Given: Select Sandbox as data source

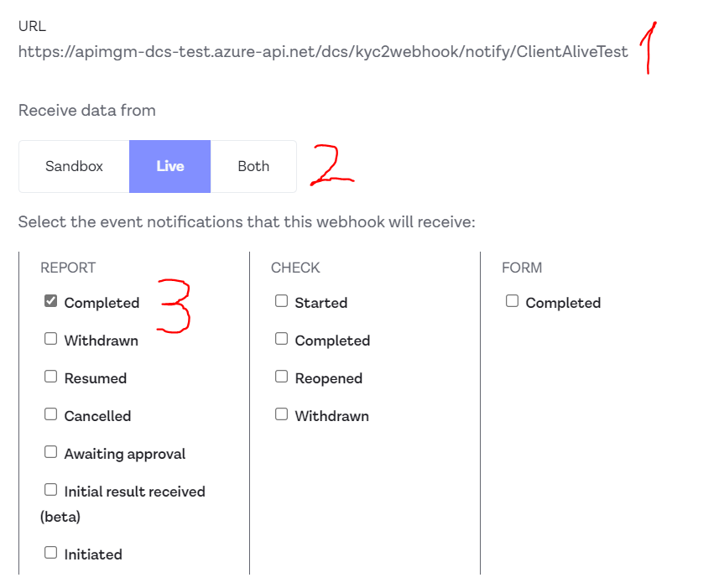Looking at the screenshot, I should [x=74, y=166].
